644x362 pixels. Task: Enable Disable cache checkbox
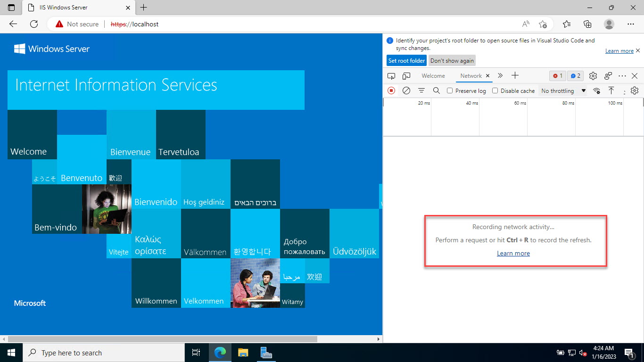495,90
